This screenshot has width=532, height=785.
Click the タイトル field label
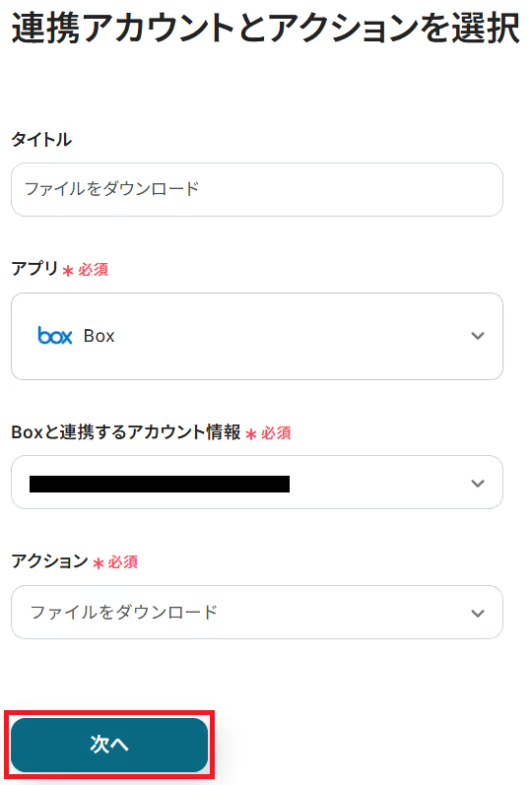click(41, 139)
